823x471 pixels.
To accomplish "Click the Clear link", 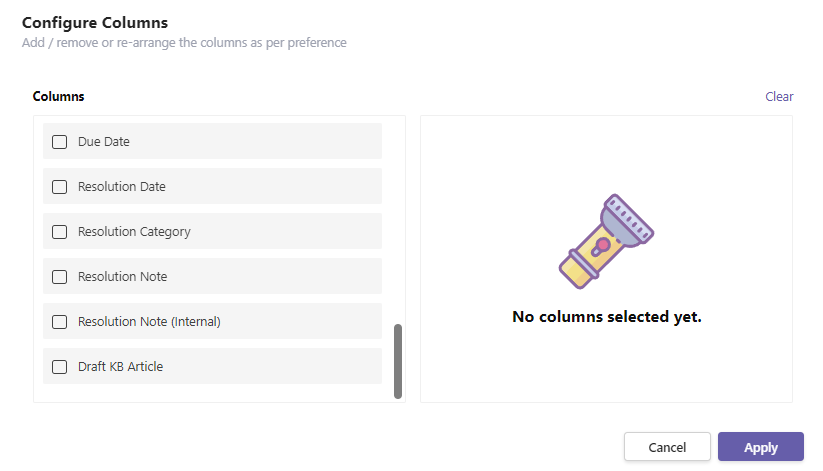I will click(779, 97).
